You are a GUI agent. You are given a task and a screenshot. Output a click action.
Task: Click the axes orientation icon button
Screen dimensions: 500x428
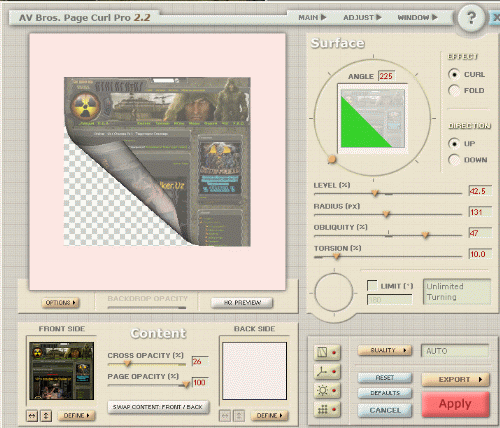(327, 371)
